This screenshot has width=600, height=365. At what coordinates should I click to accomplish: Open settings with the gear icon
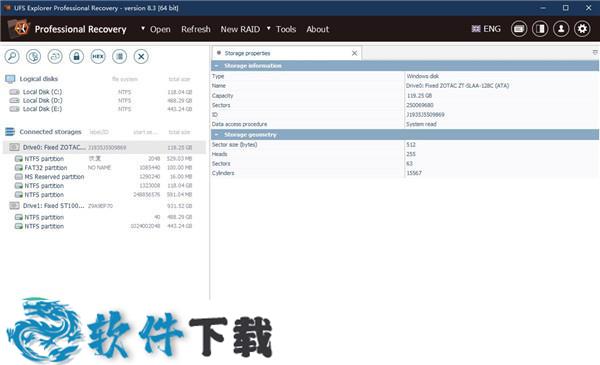pyautogui.click(x=582, y=29)
